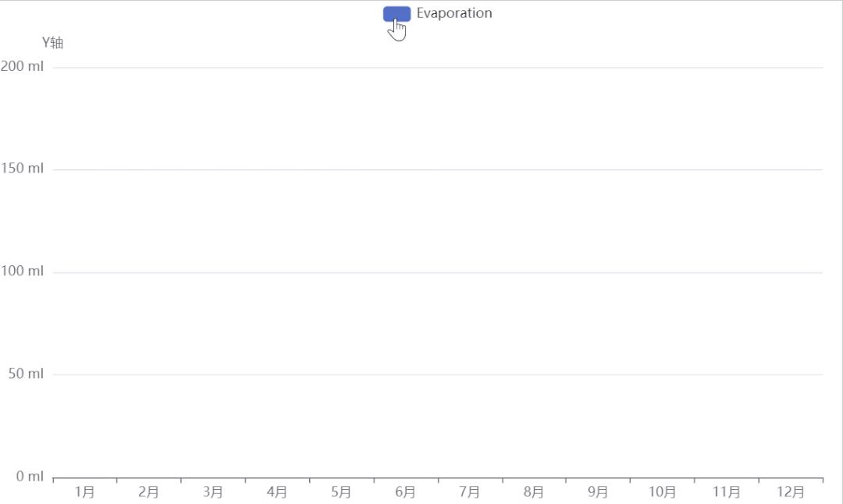Click the blue legend color swatch
The height and width of the screenshot is (504, 843).
coord(397,12)
